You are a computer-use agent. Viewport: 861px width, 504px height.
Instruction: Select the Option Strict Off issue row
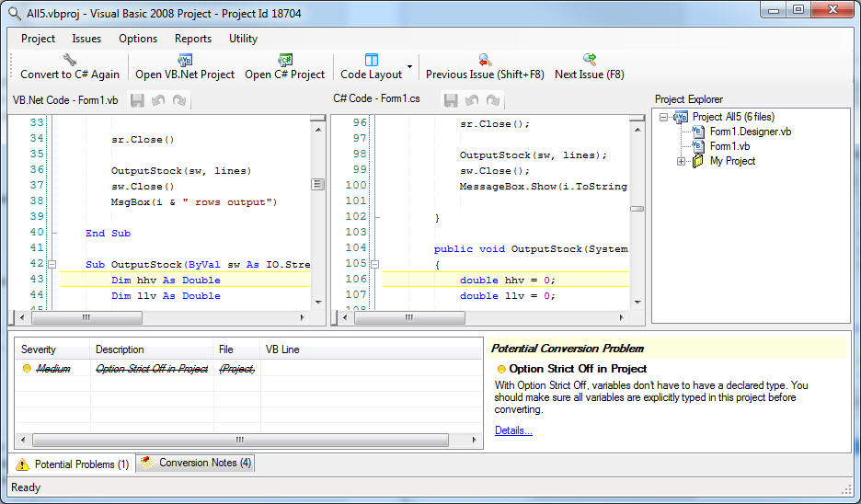tap(152, 369)
